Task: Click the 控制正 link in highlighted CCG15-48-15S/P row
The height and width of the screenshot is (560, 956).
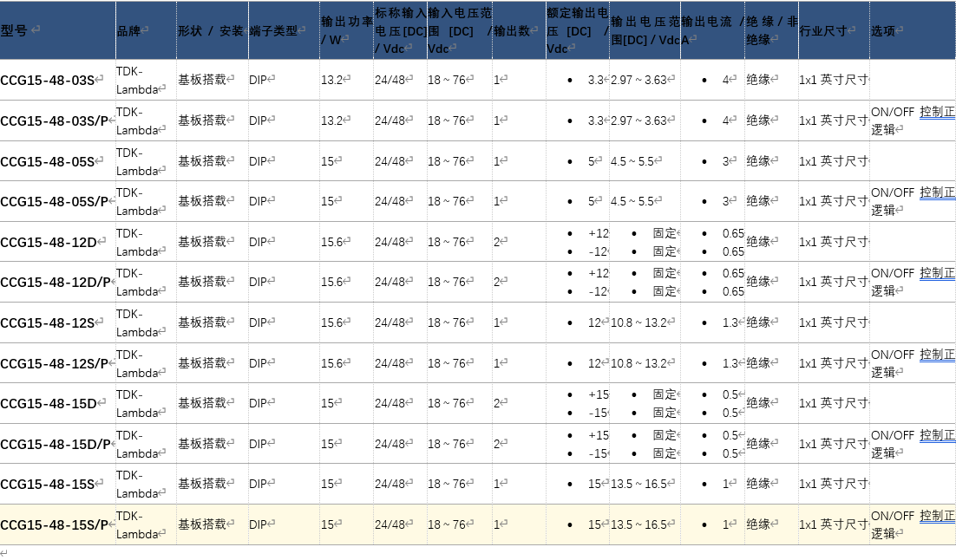Action: tap(937, 516)
